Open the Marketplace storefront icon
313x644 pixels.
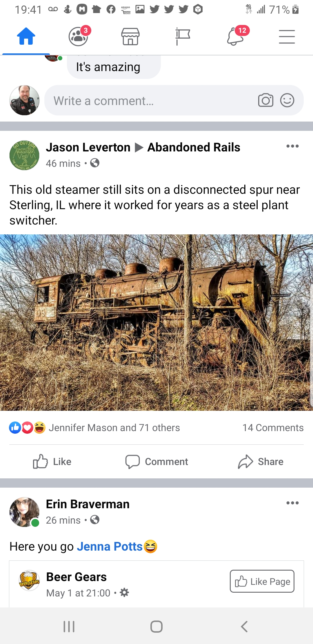[130, 37]
